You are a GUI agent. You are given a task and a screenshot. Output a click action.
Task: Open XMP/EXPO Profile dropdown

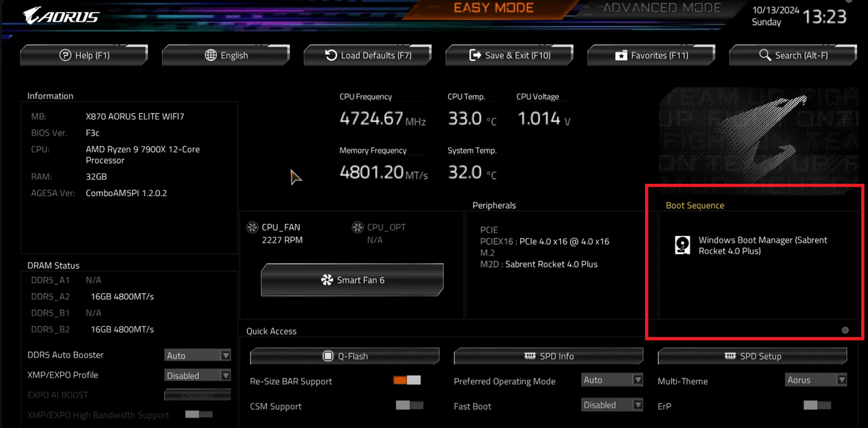pos(198,375)
